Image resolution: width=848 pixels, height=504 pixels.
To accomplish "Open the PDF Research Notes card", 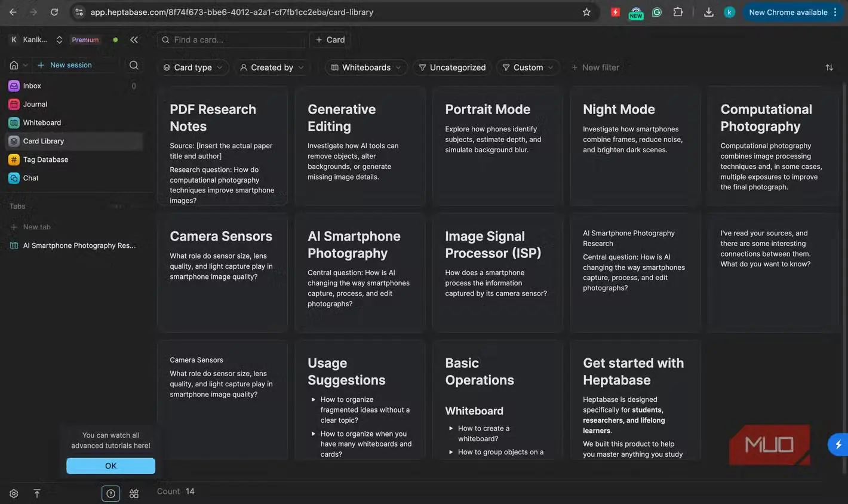I will (222, 146).
